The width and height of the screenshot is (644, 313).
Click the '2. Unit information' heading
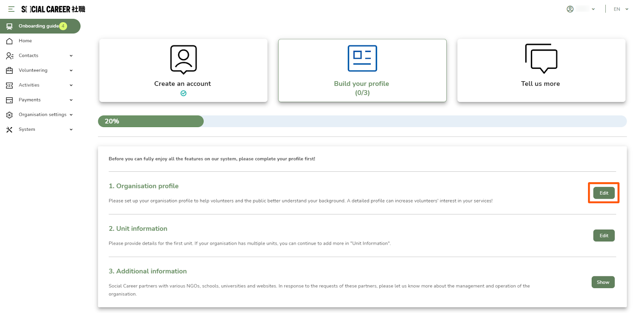138,229
